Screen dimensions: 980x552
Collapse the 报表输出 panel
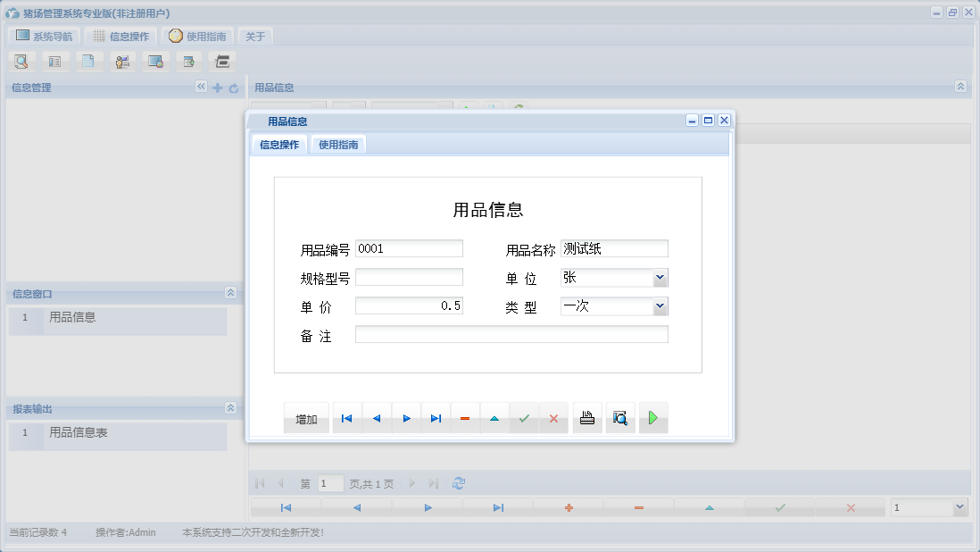230,409
